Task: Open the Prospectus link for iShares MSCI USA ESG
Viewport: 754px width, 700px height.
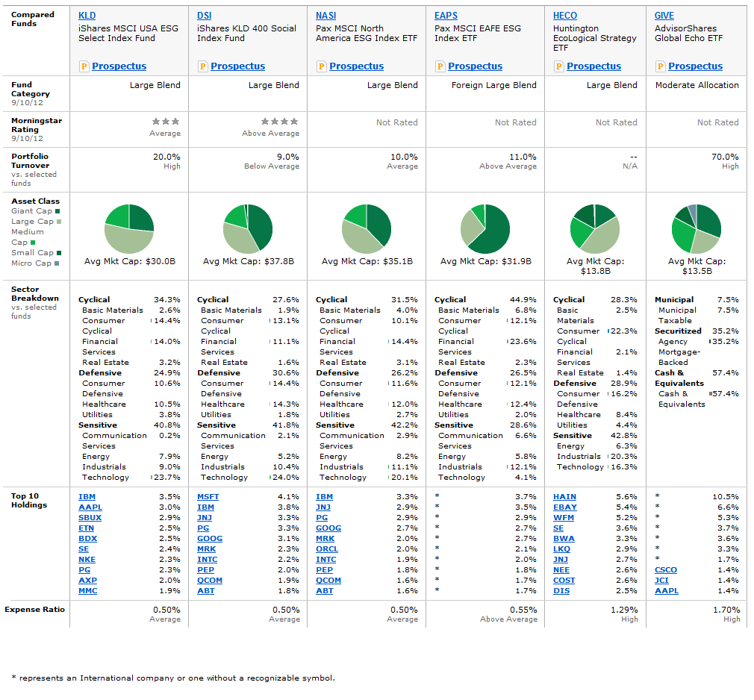Action: pyautogui.click(x=119, y=66)
